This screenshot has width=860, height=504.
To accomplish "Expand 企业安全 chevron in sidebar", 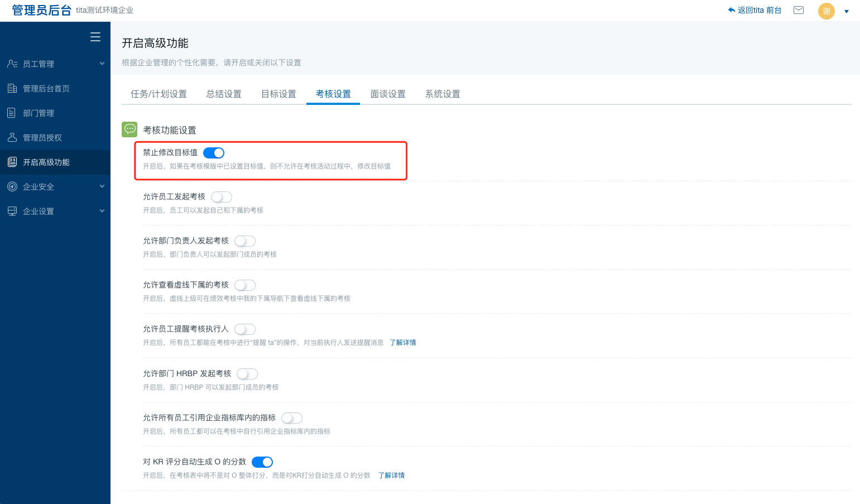I will (x=102, y=186).
